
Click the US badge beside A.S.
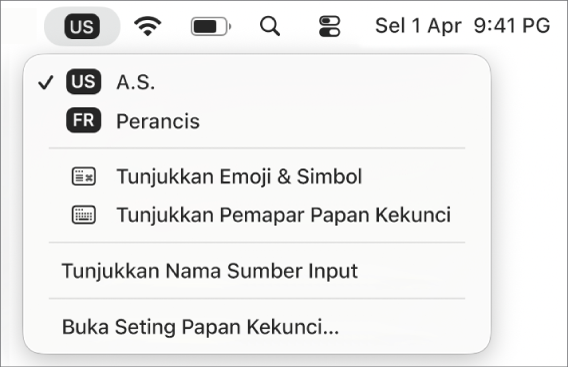pyautogui.click(x=83, y=82)
